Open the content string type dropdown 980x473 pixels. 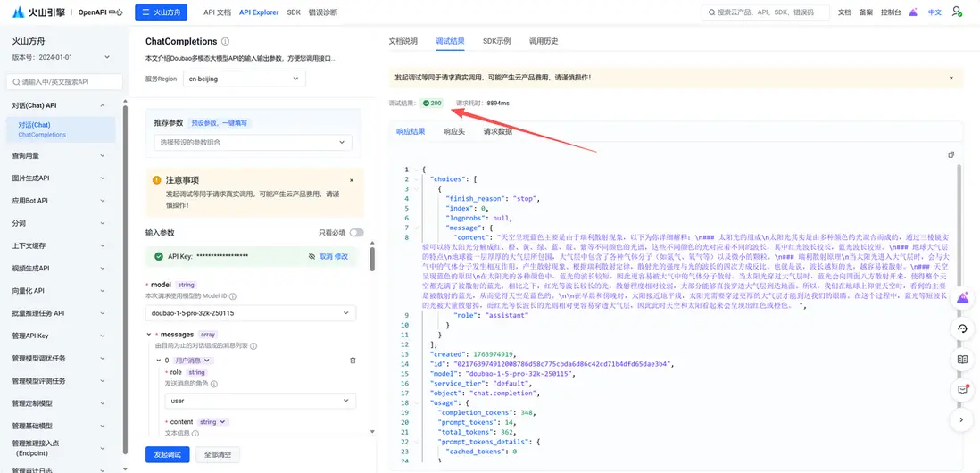pos(213,422)
